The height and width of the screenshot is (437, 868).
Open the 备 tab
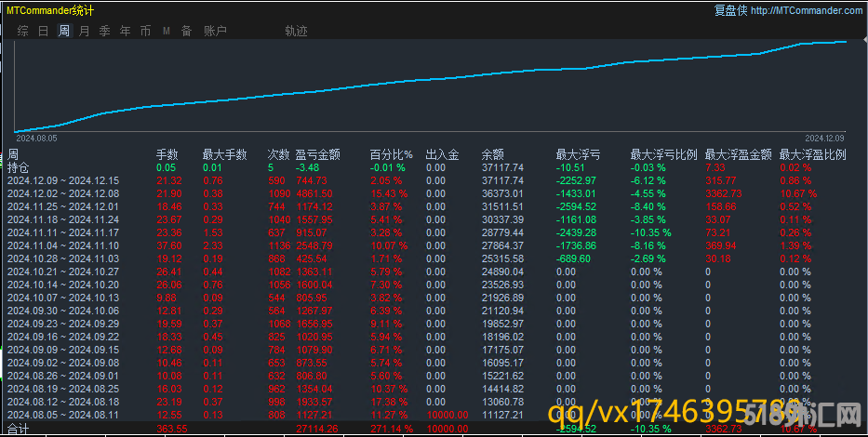[x=186, y=31]
